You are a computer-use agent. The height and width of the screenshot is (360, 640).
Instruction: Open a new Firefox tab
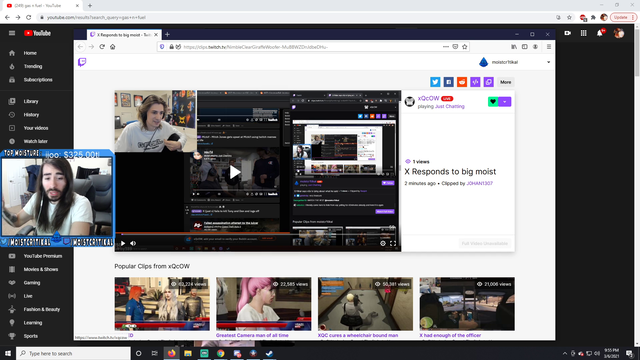tap(167, 35)
